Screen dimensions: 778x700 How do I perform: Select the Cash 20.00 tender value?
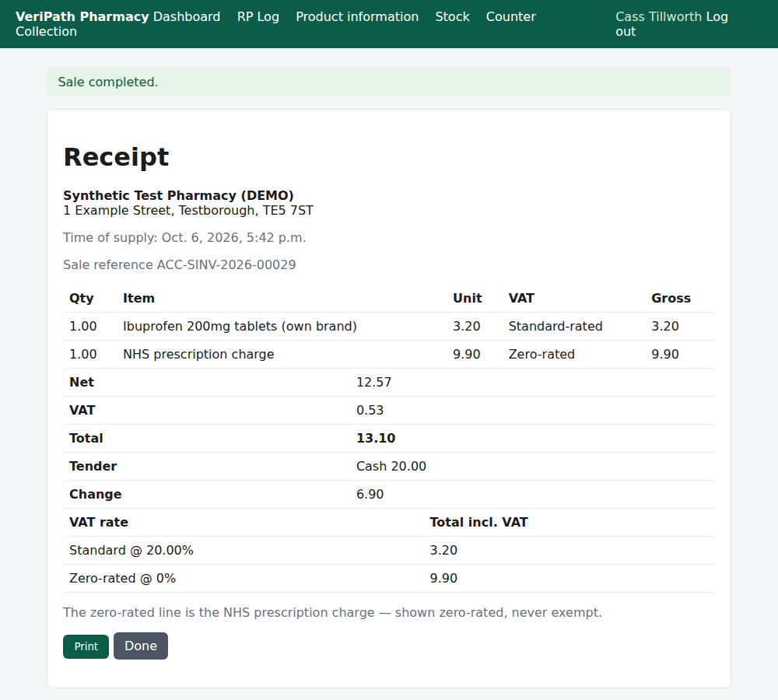pos(391,467)
